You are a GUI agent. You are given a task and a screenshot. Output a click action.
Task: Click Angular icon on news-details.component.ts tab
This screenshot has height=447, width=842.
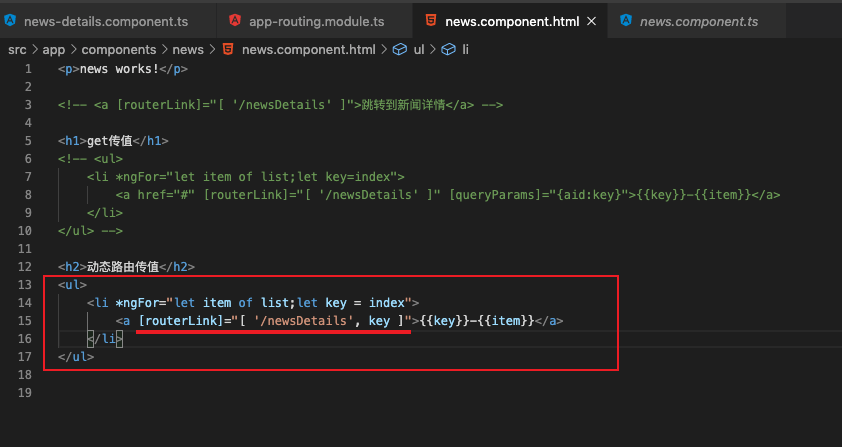pyautogui.click(x=10, y=21)
